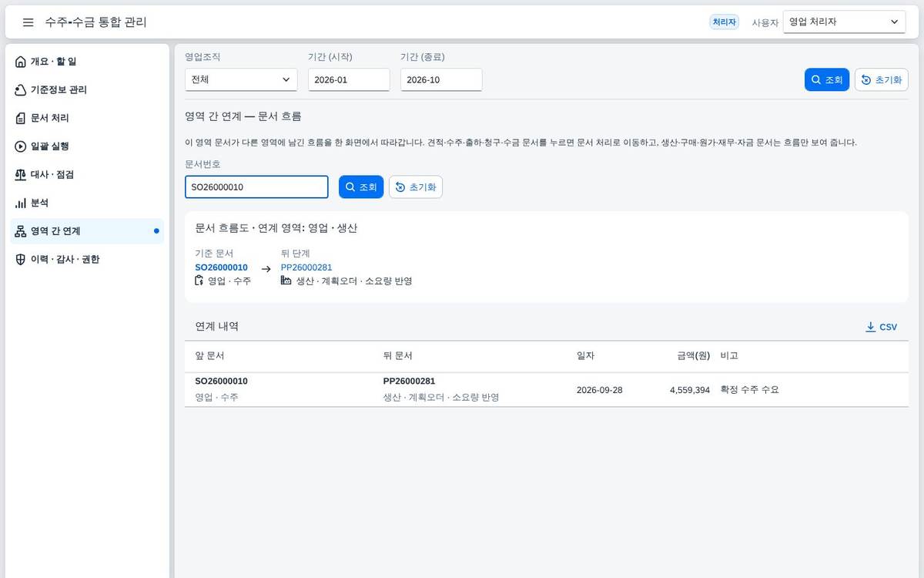This screenshot has width=924, height=578.
Task: Click the 뒤 문서 column header
Action: tap(397, 356)
